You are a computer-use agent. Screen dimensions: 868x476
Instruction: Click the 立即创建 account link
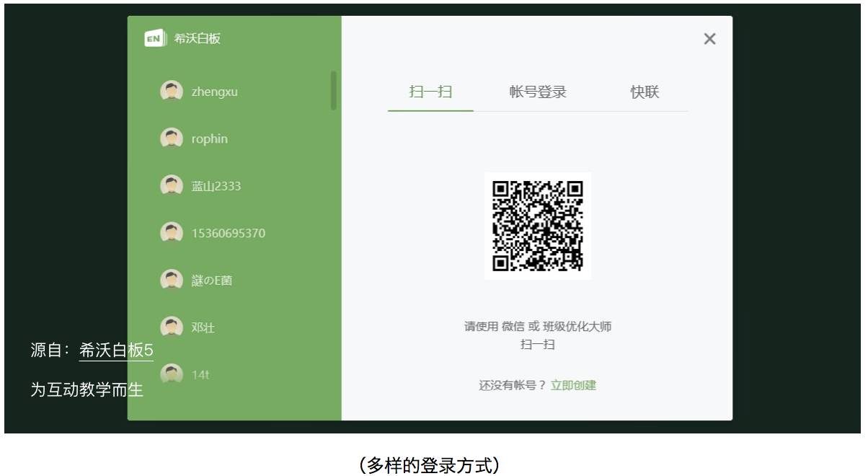573,385
